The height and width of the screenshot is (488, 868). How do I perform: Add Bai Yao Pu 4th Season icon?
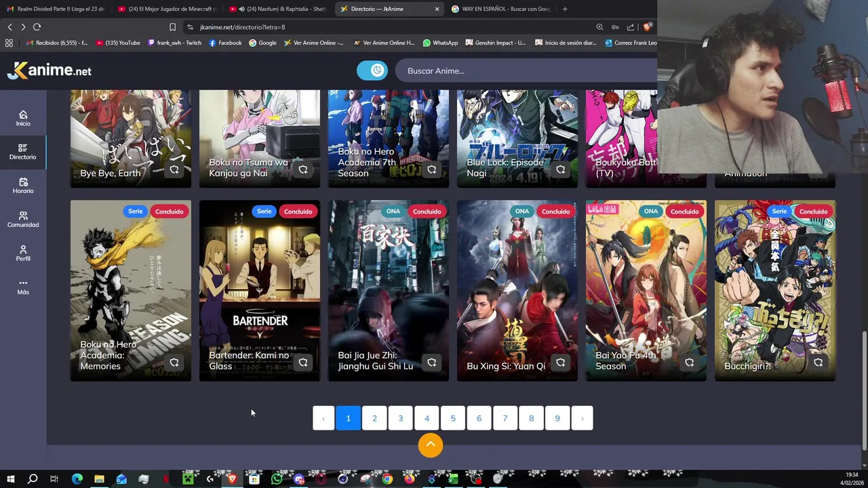tap(690, 363)
